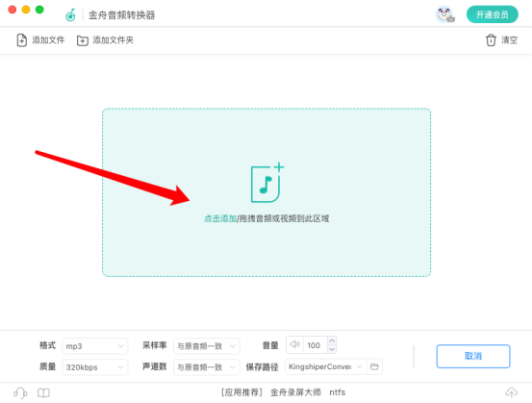Click the 添加文件夹 add folder icon
532x403 pixels.
point(83,40)
